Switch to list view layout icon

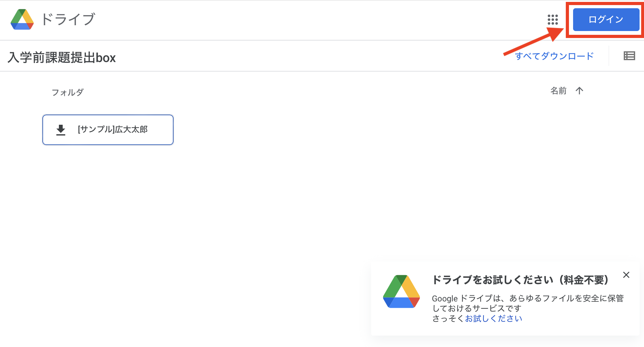(629, 56)
